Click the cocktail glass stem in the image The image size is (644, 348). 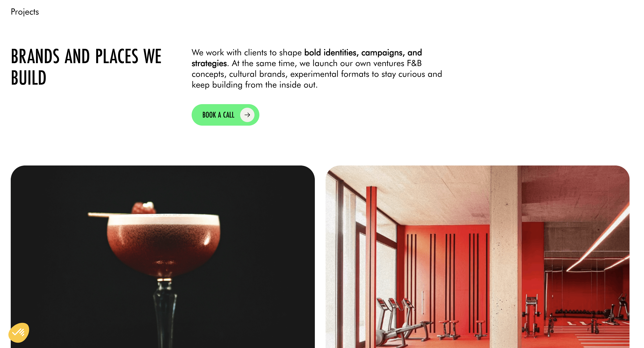(x=165, y=313)
